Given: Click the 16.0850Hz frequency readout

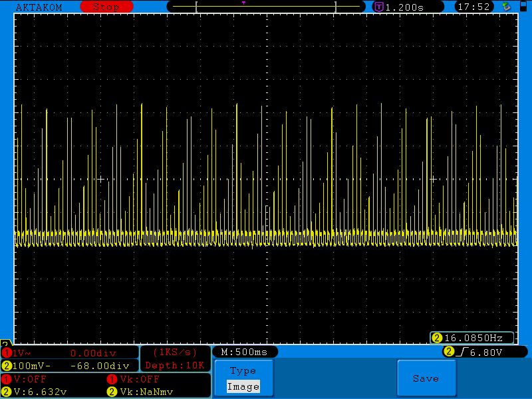Looking at the screenshot, I should coord(473,338).
